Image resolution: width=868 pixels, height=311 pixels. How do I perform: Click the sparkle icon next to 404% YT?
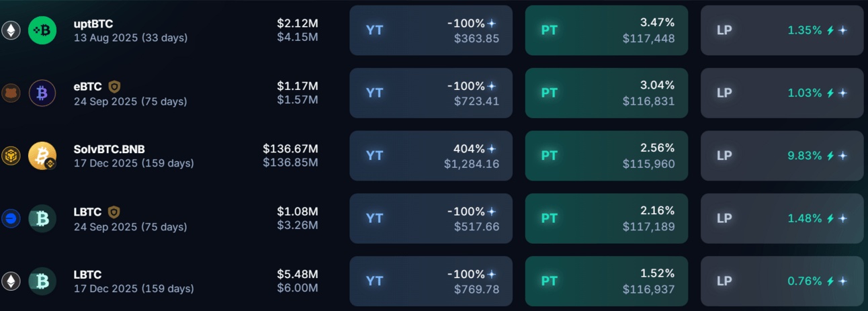click(x=492, y=149)
